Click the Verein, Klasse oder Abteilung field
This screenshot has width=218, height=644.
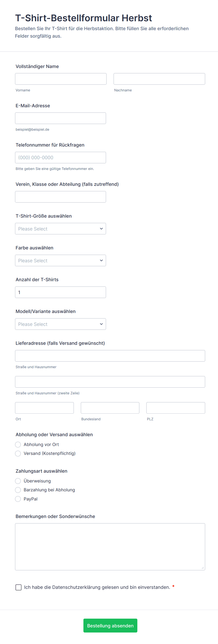60,197
